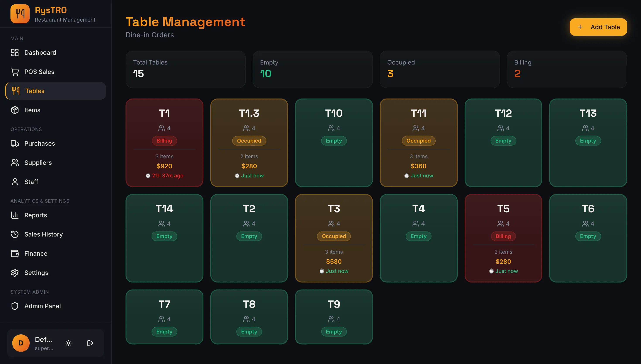This screenshot has height=364, width=641.
Task: Click the POS Sales cart icon
Action: tap(15, 72)
